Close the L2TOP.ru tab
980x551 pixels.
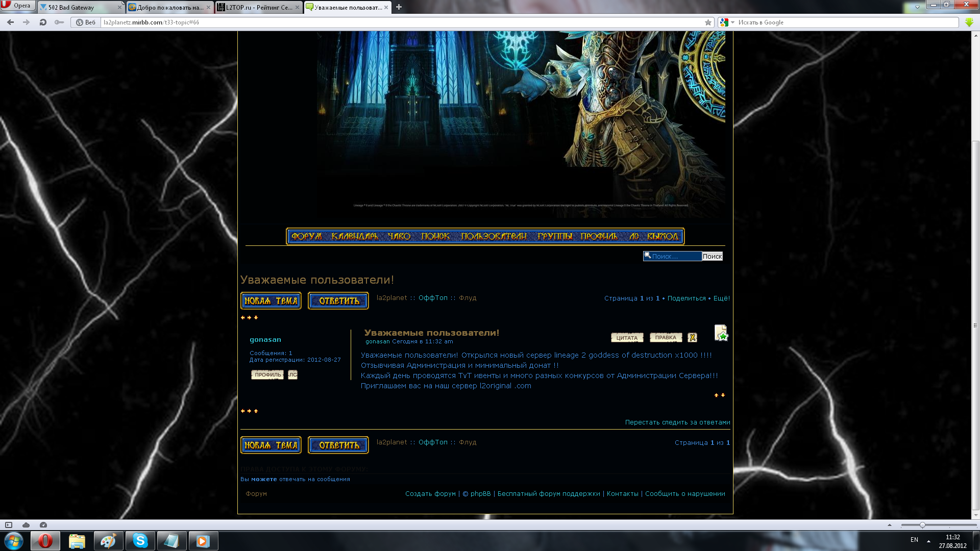click(298, 7)
